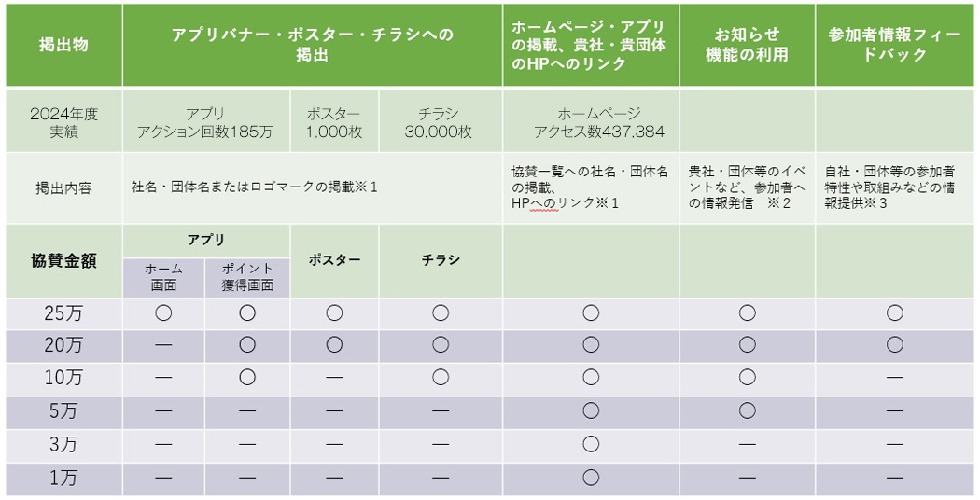Select the 25万 row label

pos(63,313)
